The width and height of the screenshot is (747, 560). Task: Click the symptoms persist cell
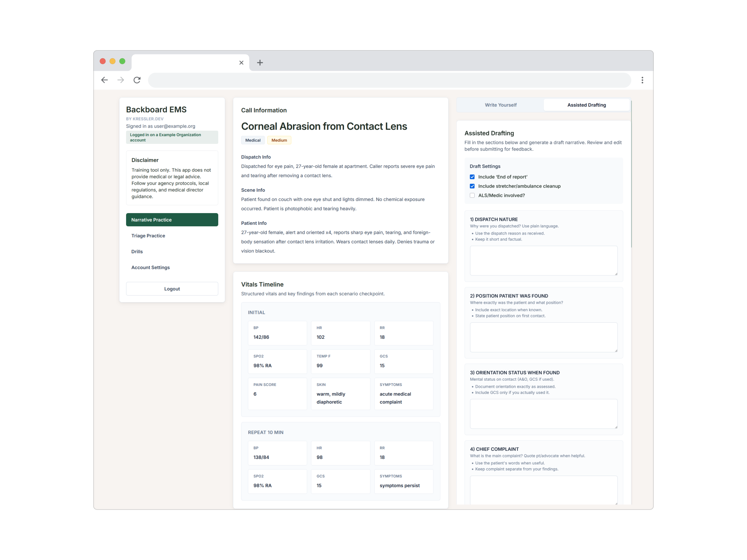[403, 481]
